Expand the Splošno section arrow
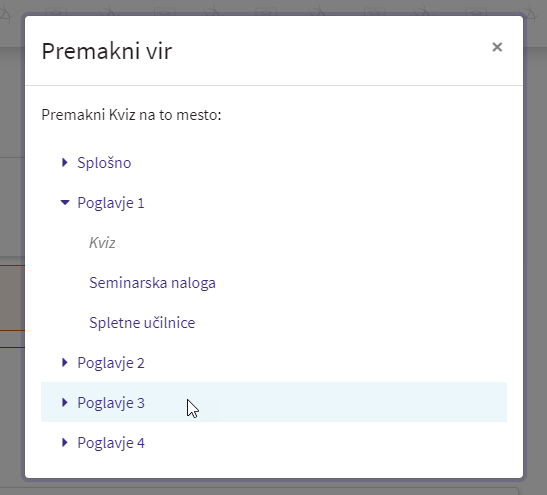 (x=65, y=163)
